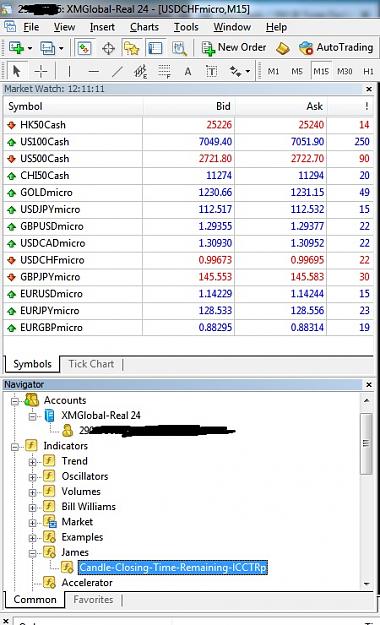Select the Vertical Line tool
380x625 pixels.
coord(69,71)
